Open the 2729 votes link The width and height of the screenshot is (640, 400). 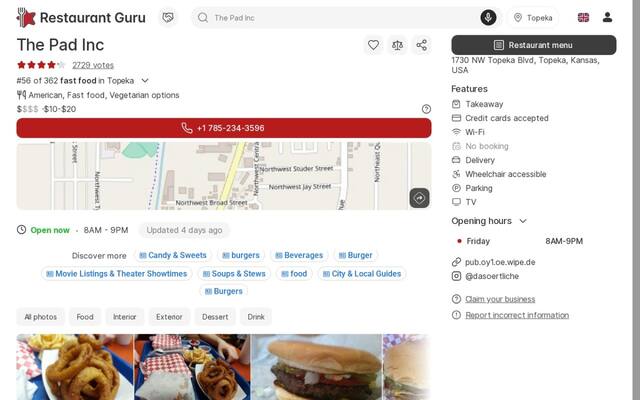tap(93, 65)
